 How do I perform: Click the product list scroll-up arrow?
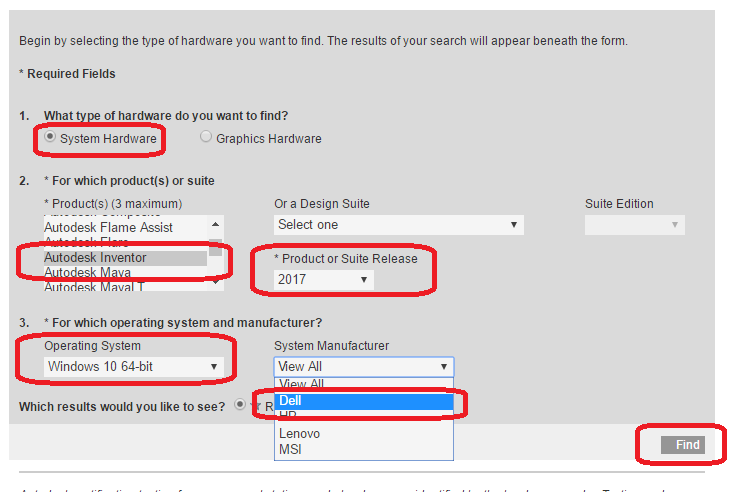[215, 224]
